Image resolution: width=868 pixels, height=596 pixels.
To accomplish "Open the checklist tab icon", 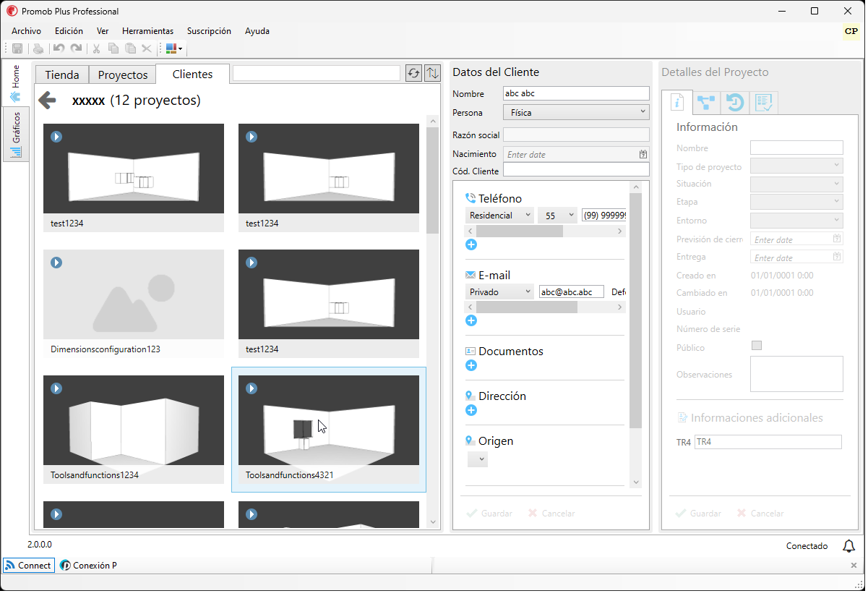I will tap(764, 103).
